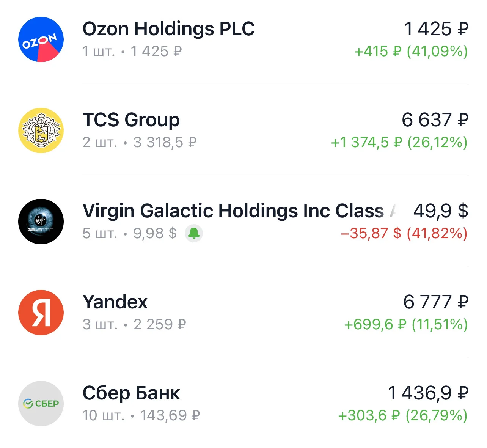Tap the red Yandex logo icon
The image size is (487, 448).
[41, 313]
